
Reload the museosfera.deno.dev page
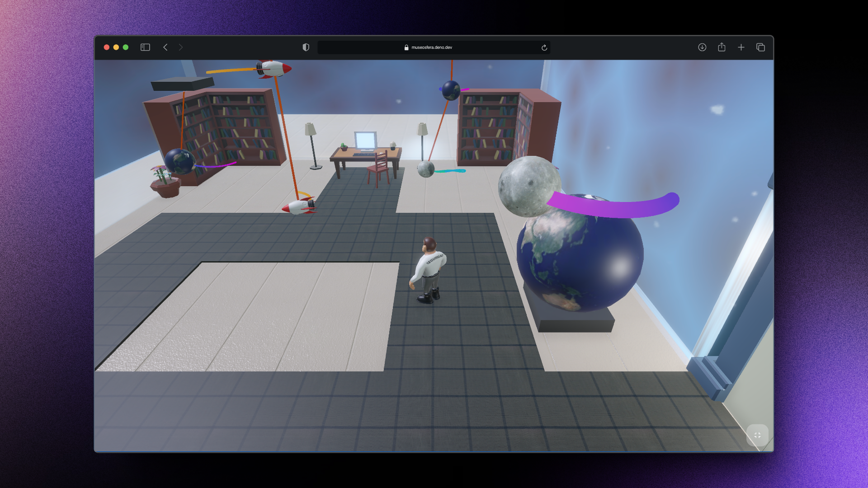(544, 48)
